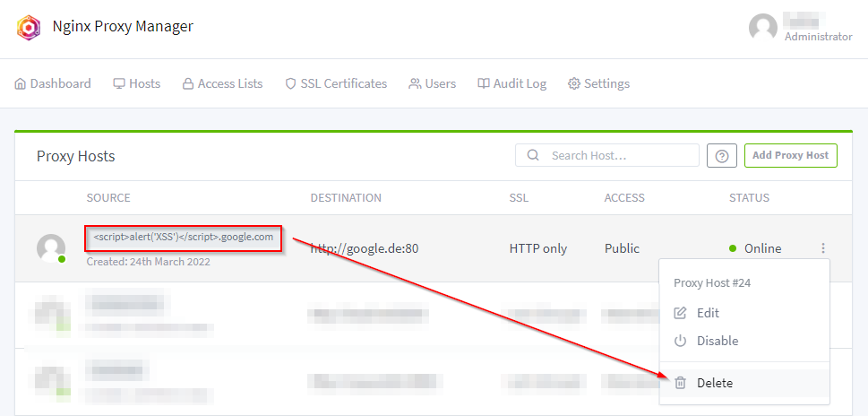The width and height of the screenshot is (868, 416).
Task: Click the STATUS column header
Action: (x=750, y=198)
